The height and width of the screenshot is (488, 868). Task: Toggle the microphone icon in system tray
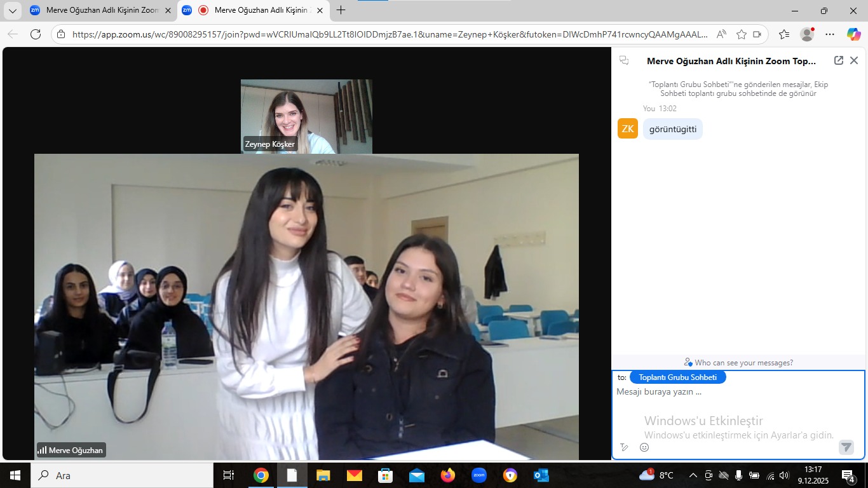pyautogui.click(x=738, y=475)
